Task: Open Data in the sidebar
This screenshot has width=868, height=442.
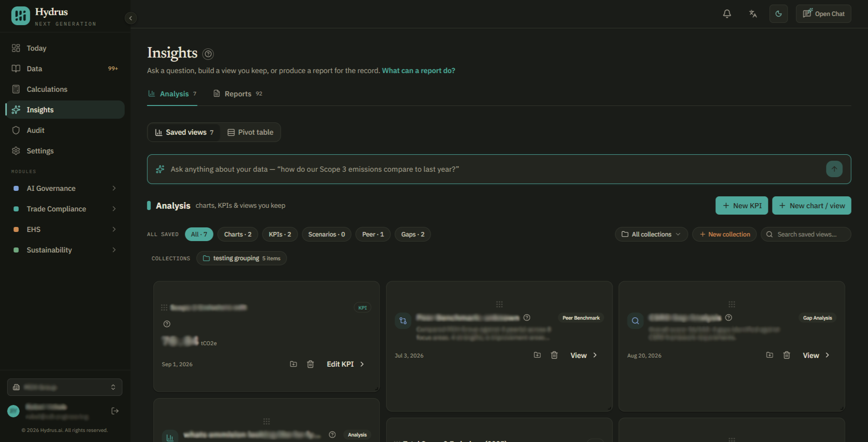Action: click(x=65, y=68)
